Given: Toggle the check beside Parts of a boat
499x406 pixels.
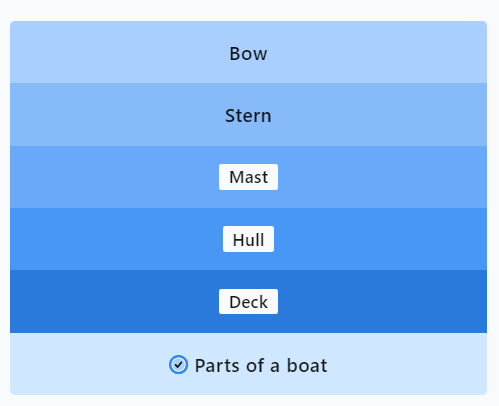Looking at the screenshot, I should (178, 364).
